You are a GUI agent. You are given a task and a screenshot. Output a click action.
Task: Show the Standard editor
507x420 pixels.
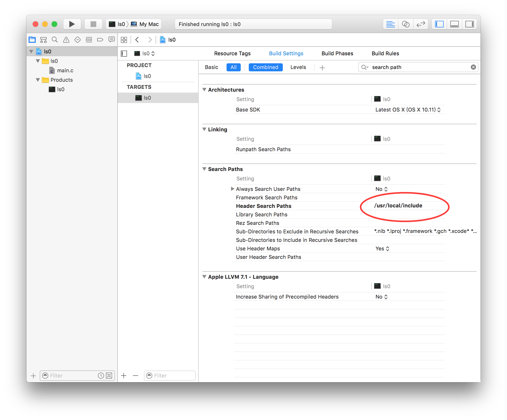point(390,24)
